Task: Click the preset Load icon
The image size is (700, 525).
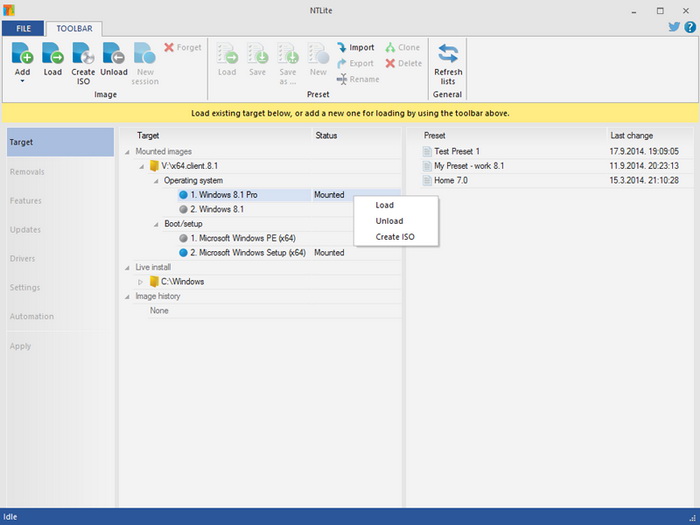Action: click(x=227, y=54)
